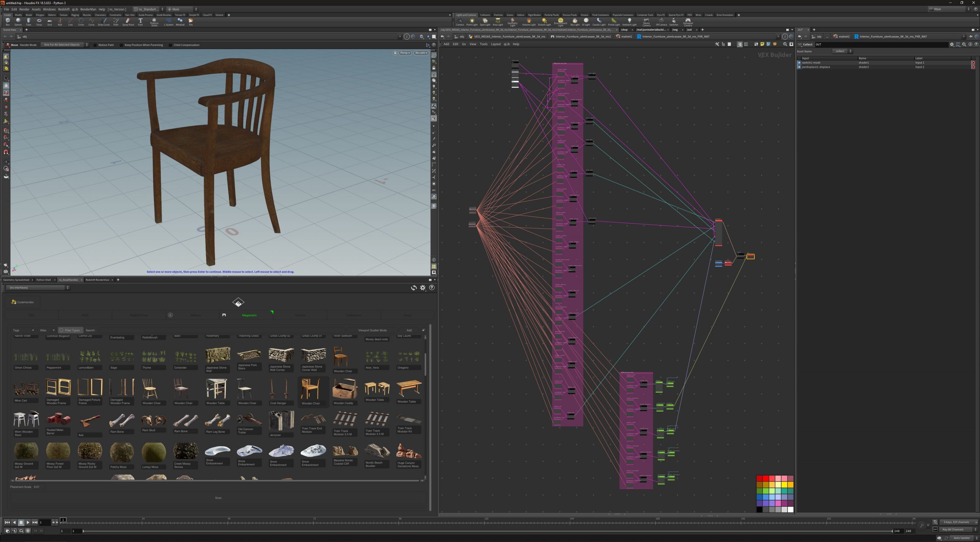980x542 pixels.
Task: Click the Spray Paint shelf tool
Action: (x=128, y=21)
